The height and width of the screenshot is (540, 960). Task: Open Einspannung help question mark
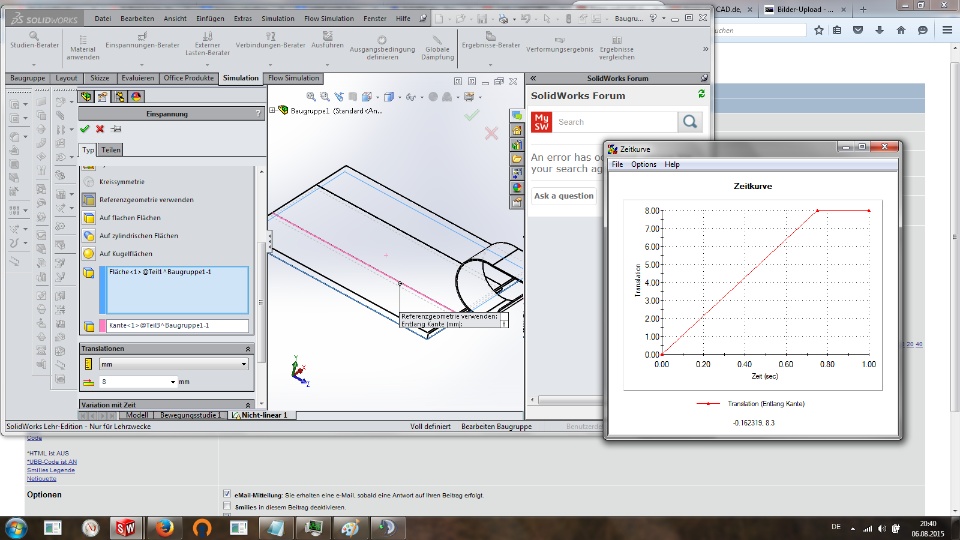[258, 114]
